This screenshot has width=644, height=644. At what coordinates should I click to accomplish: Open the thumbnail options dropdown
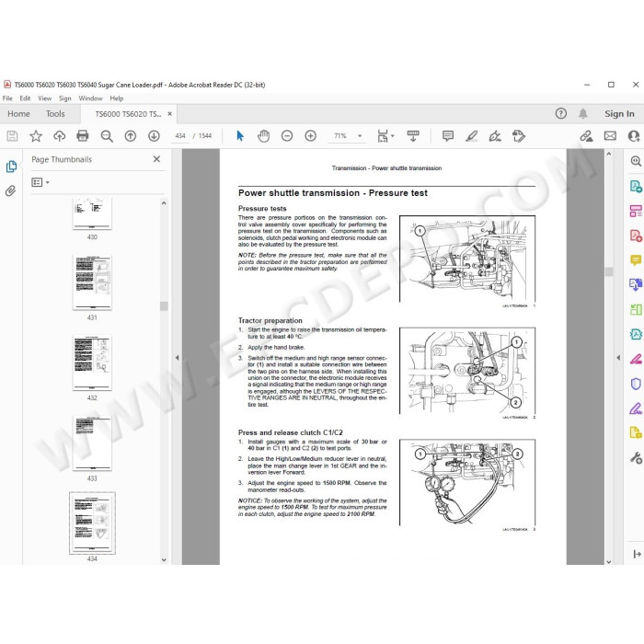[x=40, y=182]
